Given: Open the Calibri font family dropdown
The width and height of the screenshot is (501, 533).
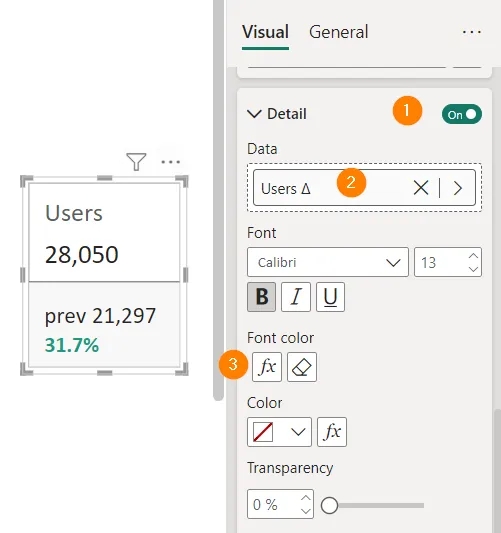Looking at the screenshot, I should coord(328,262).
